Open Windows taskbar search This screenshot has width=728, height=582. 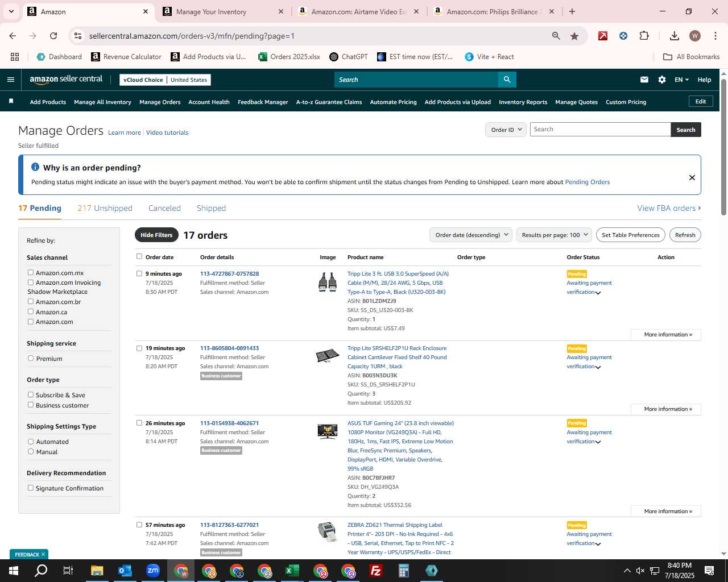click(x=41, y=571)
